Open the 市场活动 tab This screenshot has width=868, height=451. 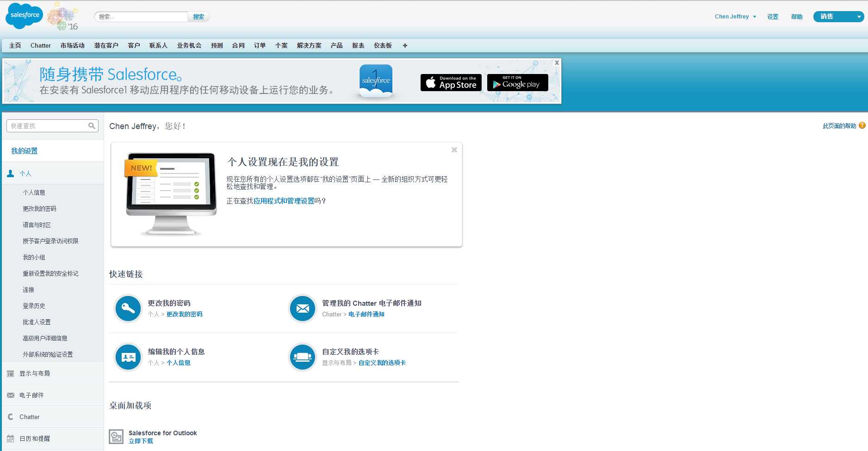[72, 45]
